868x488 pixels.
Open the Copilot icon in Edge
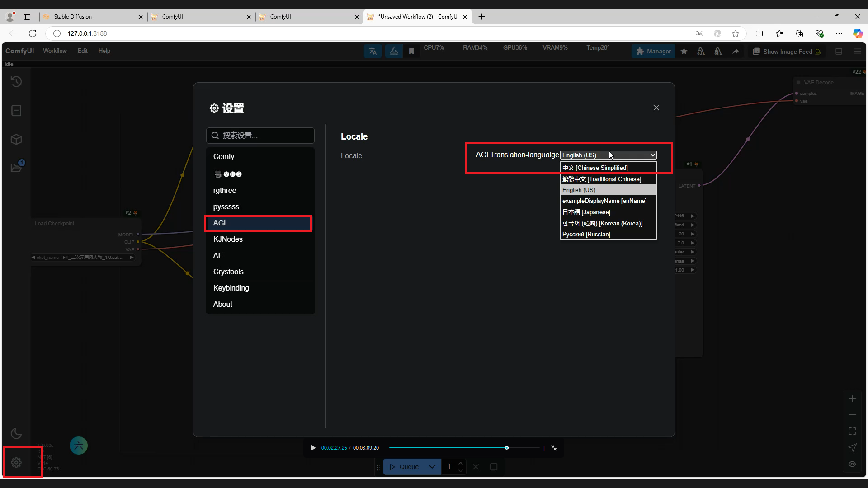(x=858, y=33)
